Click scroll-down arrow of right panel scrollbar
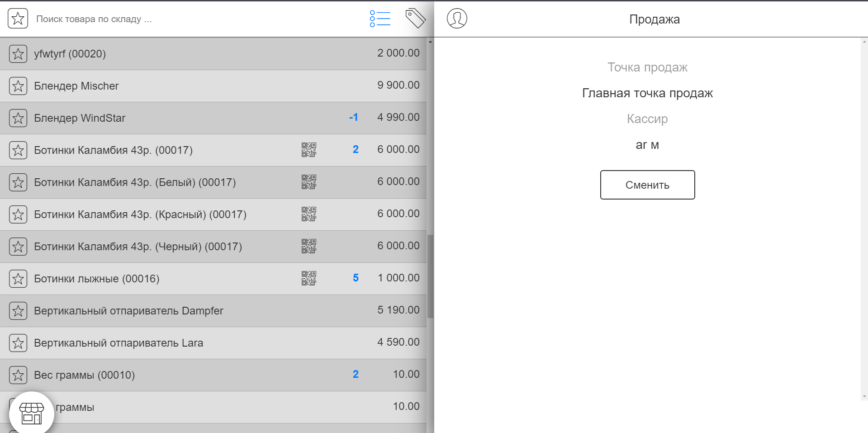This screenshot has width=868, height=433. click(864, 396)
